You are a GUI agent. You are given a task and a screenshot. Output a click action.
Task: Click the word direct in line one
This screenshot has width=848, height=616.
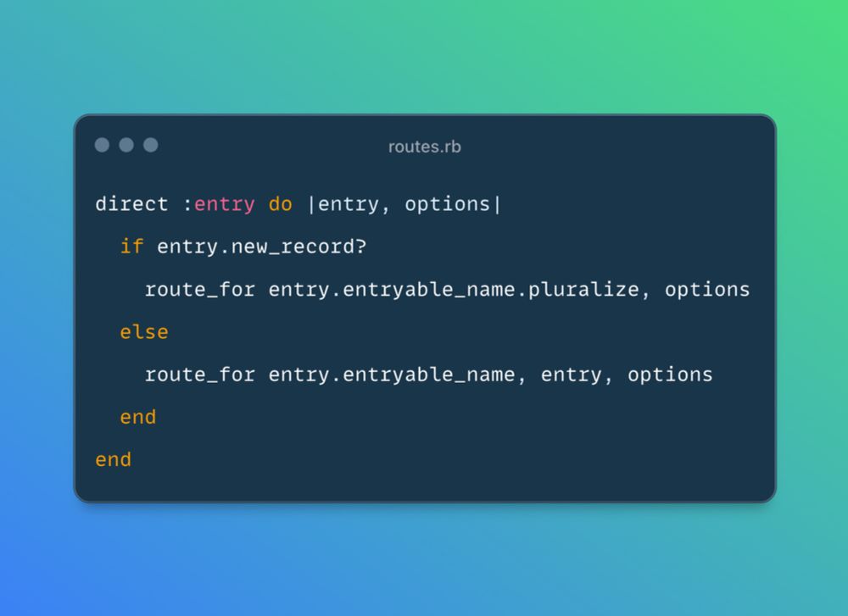coord(132,204)
